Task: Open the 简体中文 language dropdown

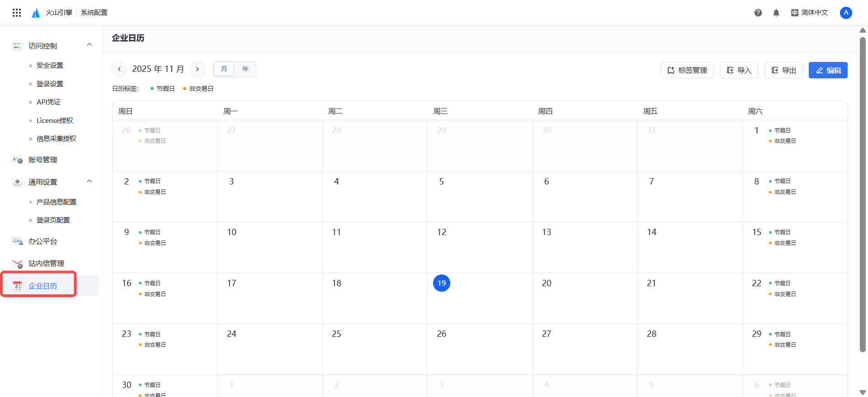Action: point(809,13)
